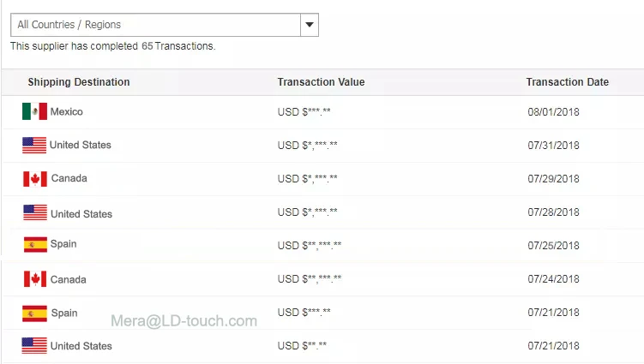Screen dimensions: 644x364
Task: Select the Transaction Date column header
Action: coord(568,82)
